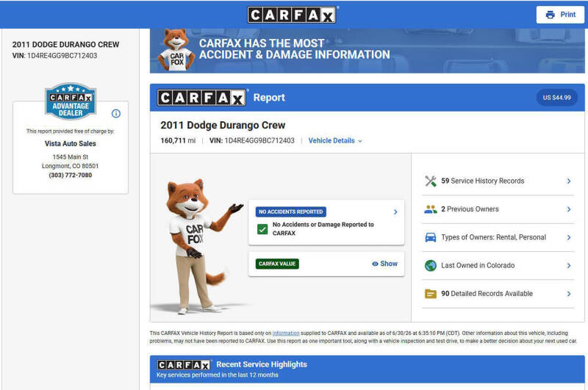Open 90 Detailed Records Available row
The width and height of the screenshot is (588, 390).
[x=498, y=294]
